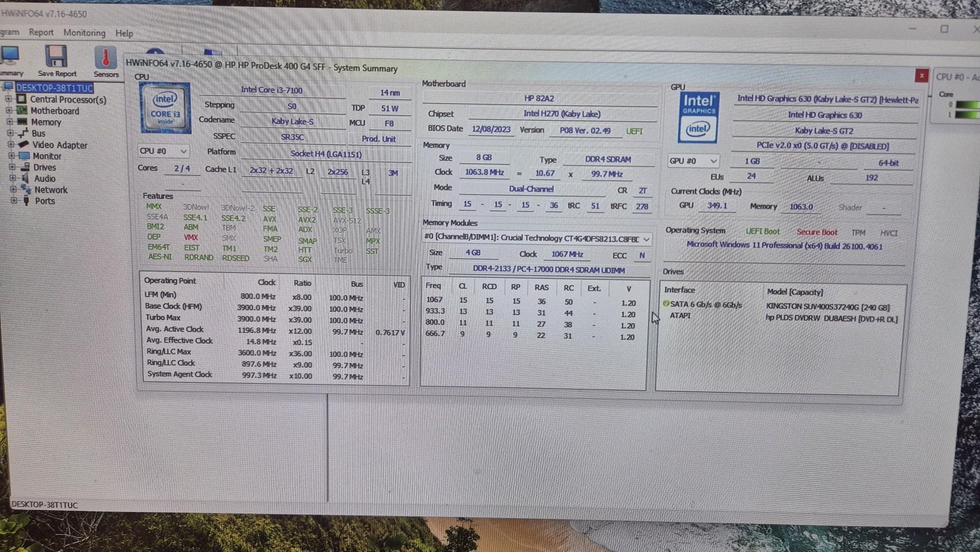This screenshot has height=552, width=980.
Task: Click the Microsoft Windows 11 Professional OS text
Action: point(784,245)
